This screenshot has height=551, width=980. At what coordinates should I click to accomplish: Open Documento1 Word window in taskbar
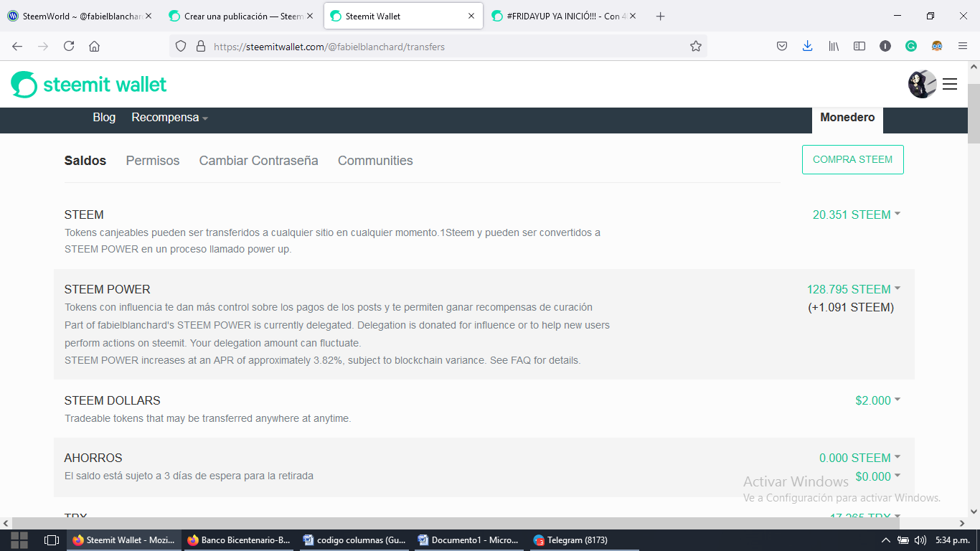(x=468, y=540)
